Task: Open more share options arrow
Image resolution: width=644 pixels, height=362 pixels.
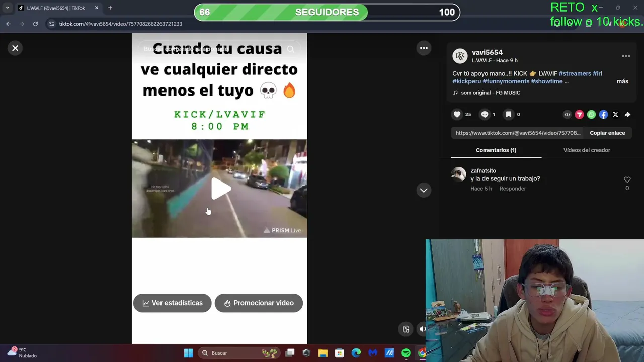Action: (627, 115)
